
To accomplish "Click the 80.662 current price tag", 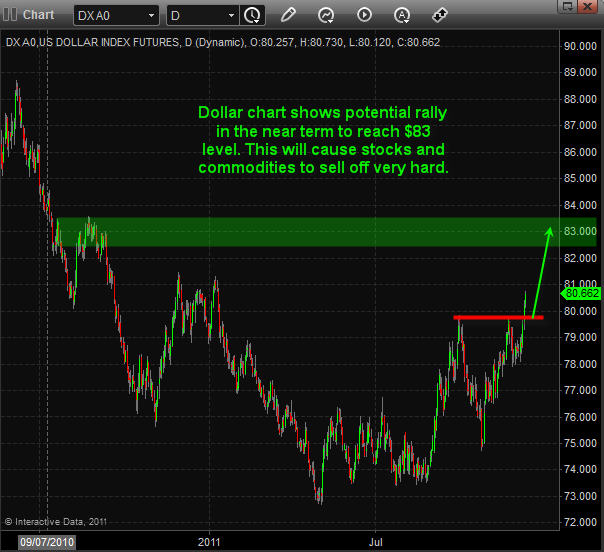I will click(582, 294).
